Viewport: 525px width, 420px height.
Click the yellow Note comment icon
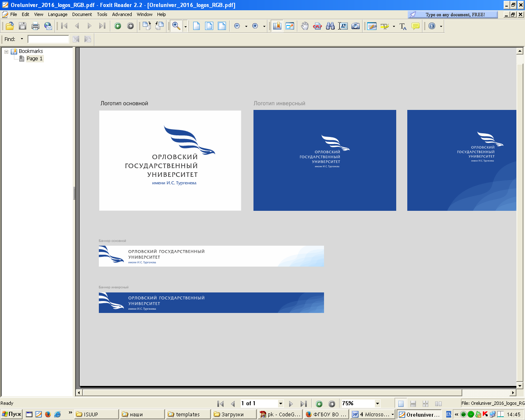(415, 26)
